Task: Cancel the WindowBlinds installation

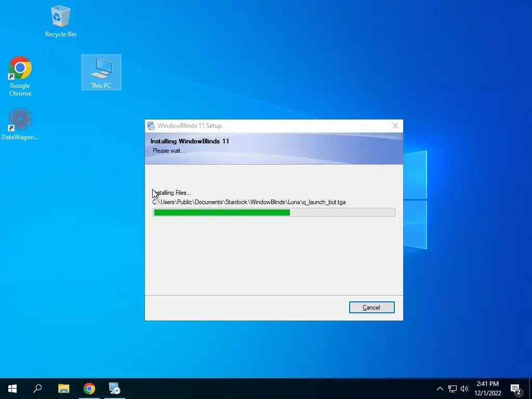Action: [x=371, y=308]
